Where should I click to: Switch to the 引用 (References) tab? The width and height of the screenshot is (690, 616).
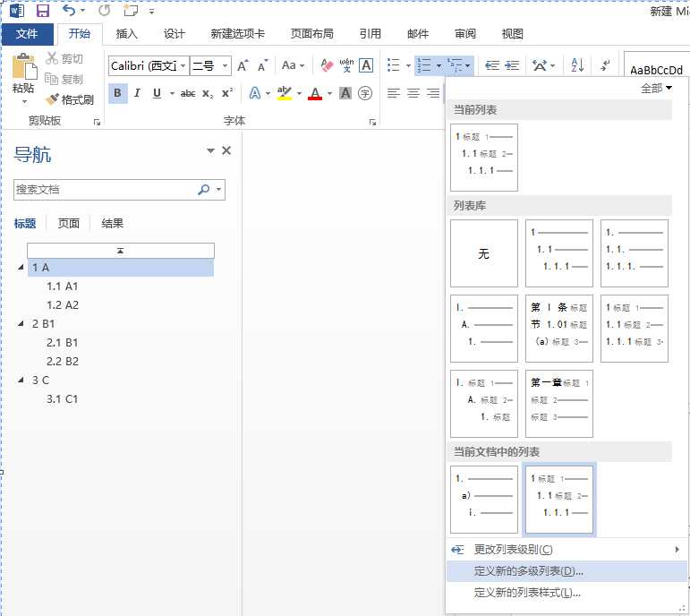371,34
